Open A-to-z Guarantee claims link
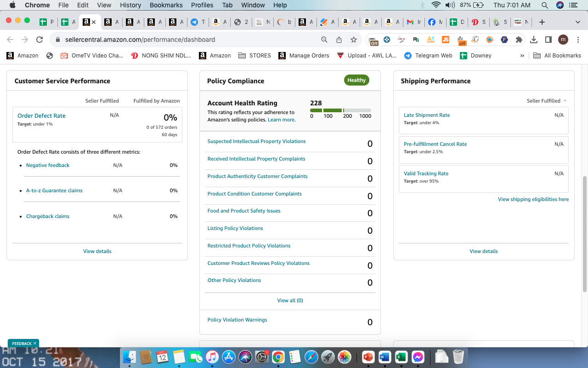The height and width of the screenshot is (368, 588). click(54, 190)
